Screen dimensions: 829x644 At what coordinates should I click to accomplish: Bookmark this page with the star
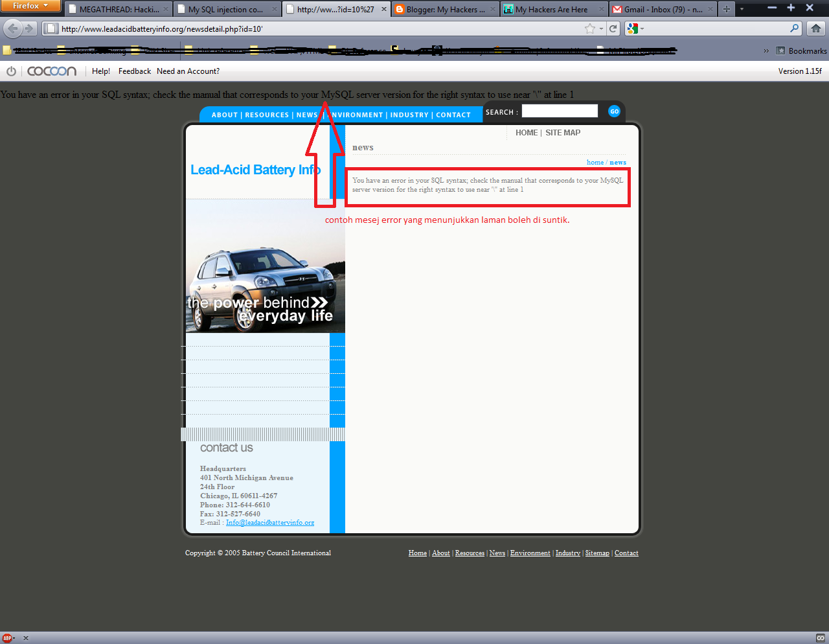[x=589, y=29]
